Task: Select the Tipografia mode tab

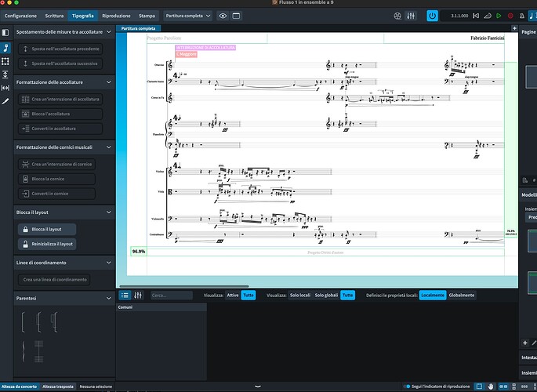Action: click(x=83, y=16)
